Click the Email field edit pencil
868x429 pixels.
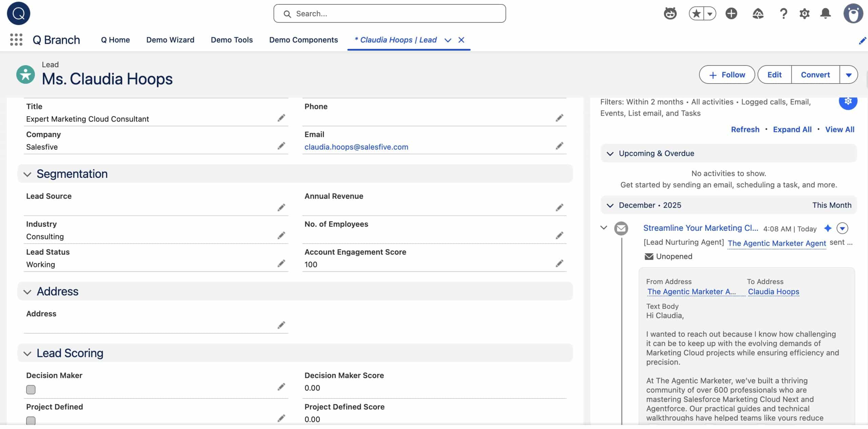pos(559,146)
